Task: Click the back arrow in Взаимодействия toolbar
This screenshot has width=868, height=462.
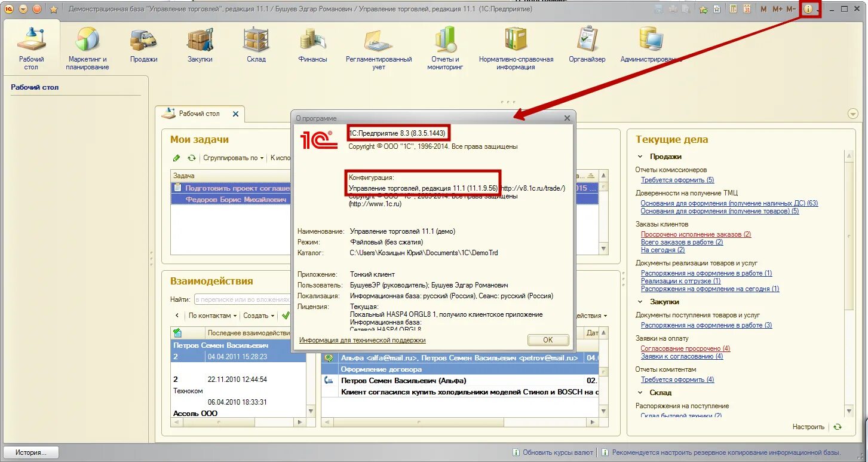Action: (x=177, y=315)
